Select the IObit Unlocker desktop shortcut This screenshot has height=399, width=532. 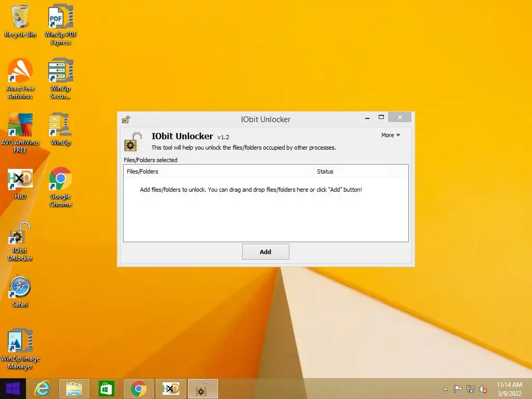coord(20,242)
